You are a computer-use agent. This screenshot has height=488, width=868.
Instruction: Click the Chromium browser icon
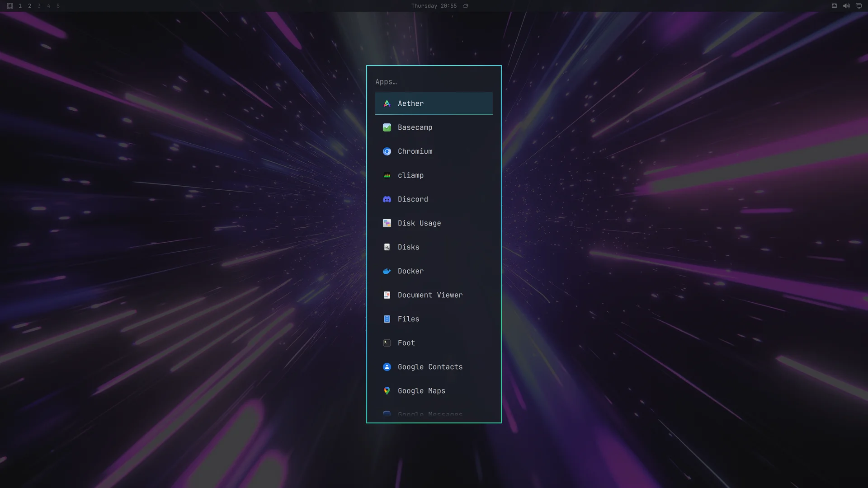click(387, 151)
